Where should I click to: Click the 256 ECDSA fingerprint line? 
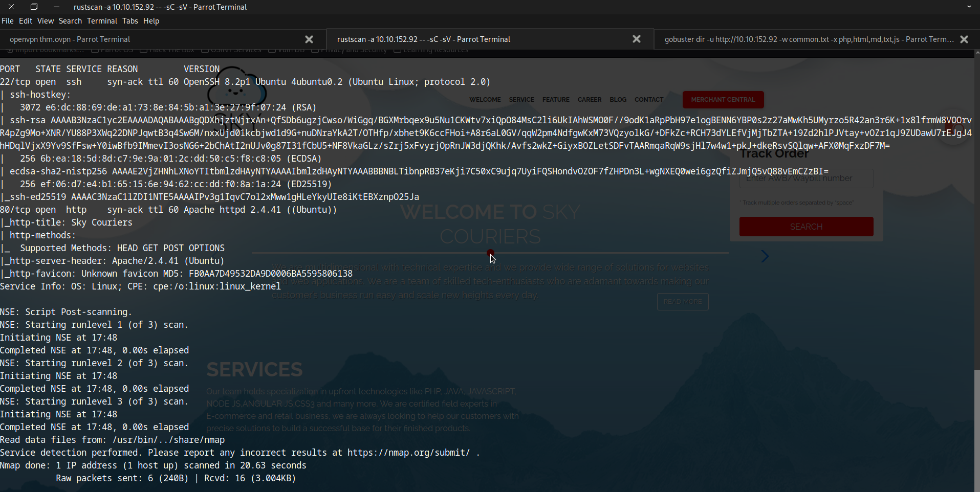(161, 159)
